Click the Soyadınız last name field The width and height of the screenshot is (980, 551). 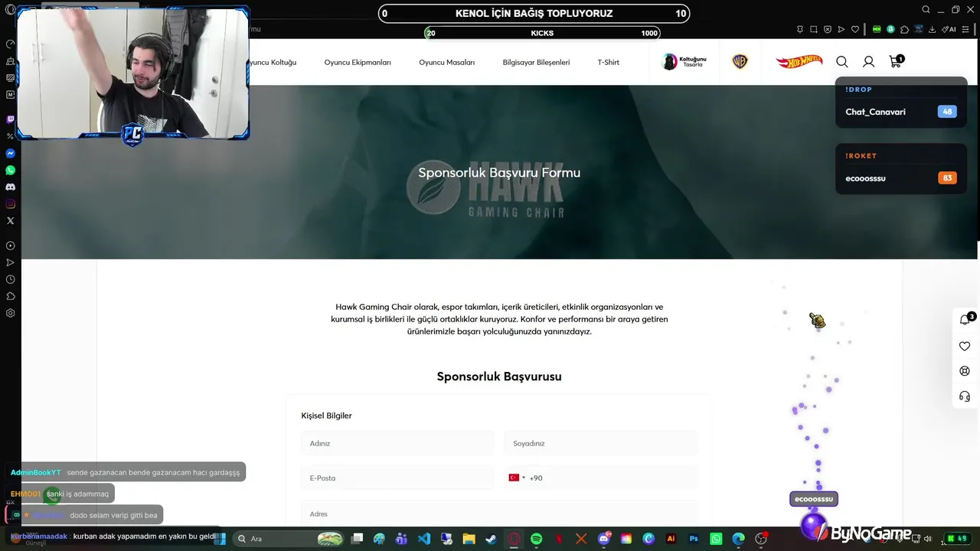tap(600, 443)
